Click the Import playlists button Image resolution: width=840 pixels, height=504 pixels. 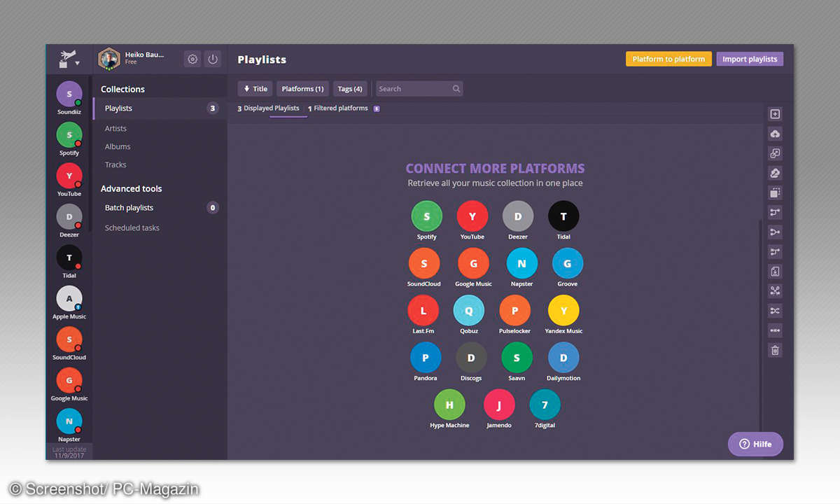pyautogui.click(x=750, y=59)
